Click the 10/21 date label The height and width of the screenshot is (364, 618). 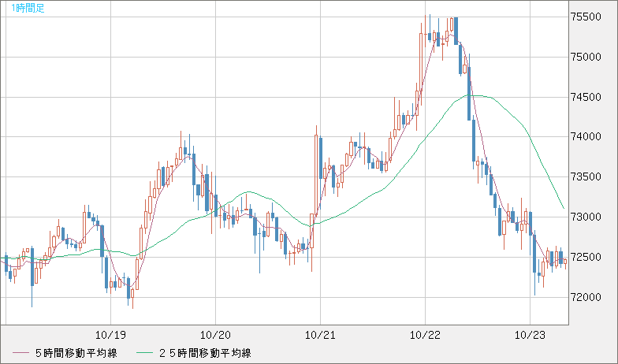point(320,335)
